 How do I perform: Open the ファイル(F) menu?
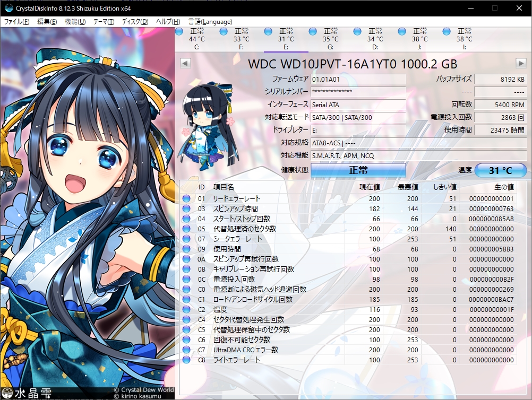click(16, 22)
